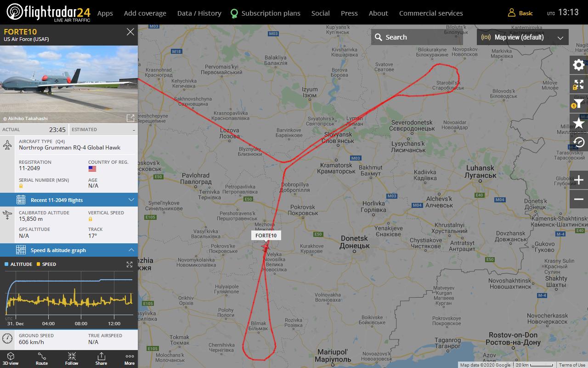Zoom out with the minus button
This screenshot has height=368, width=588.
point(579,199)
